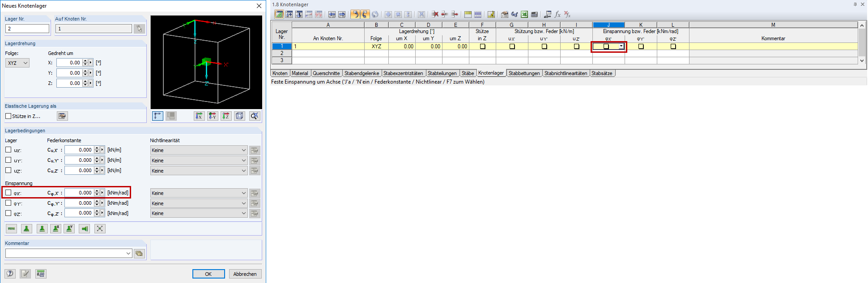The width and height of the screenshot is (868, 283).
Task: Open the Stabnichtlinearitäten tab
Action: point(566,73)
